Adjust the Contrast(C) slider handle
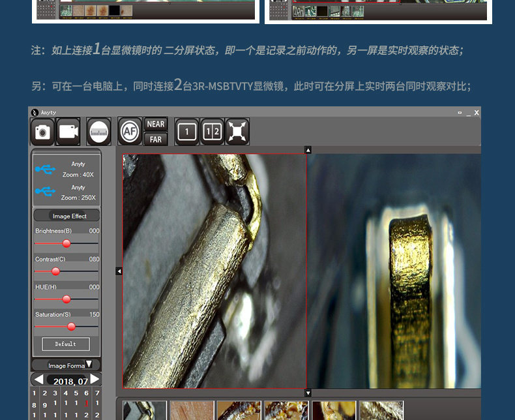 click(x=56, y=271)
